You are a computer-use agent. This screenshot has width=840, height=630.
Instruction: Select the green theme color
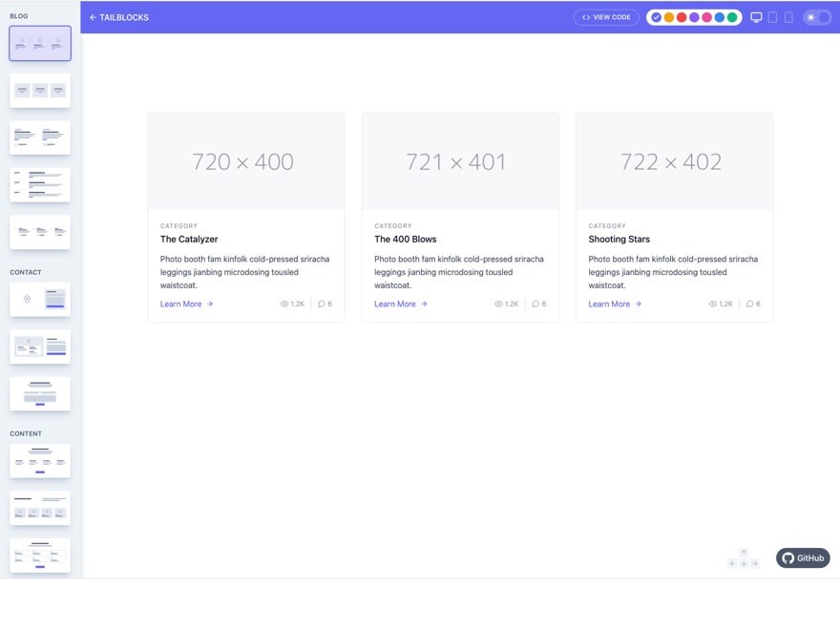[x=732, y=18]
